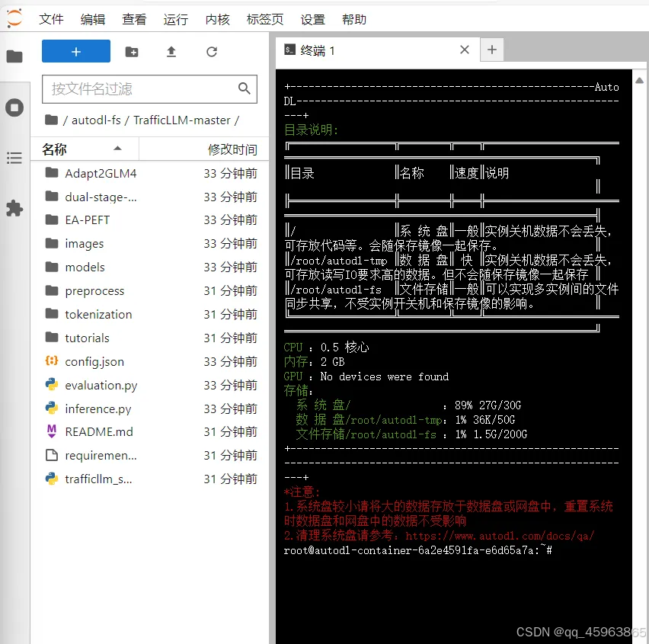Click the '/root/autodl-tmp' data disk usage line
This screenshot has width=649, height=644.
405,420
